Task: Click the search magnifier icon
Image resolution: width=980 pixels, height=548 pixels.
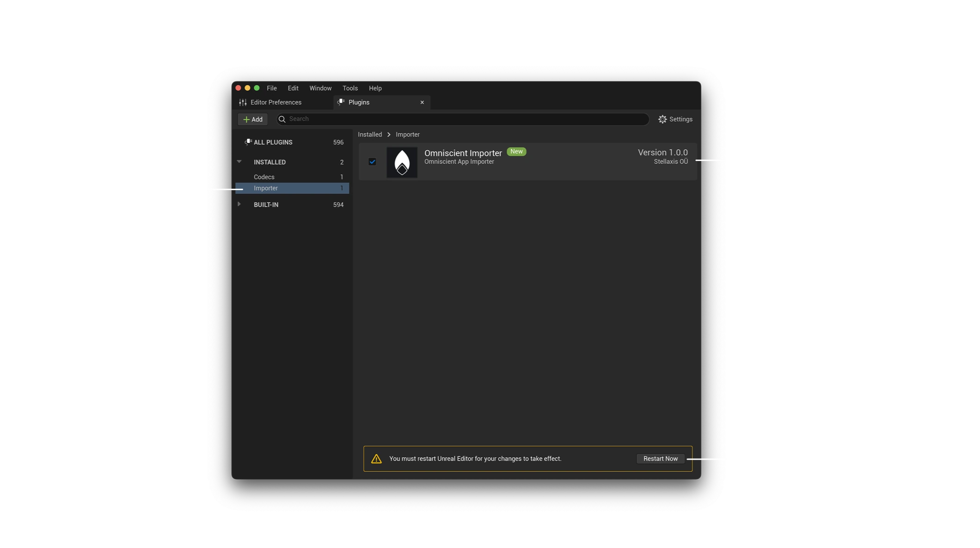Action: [282, 119]
